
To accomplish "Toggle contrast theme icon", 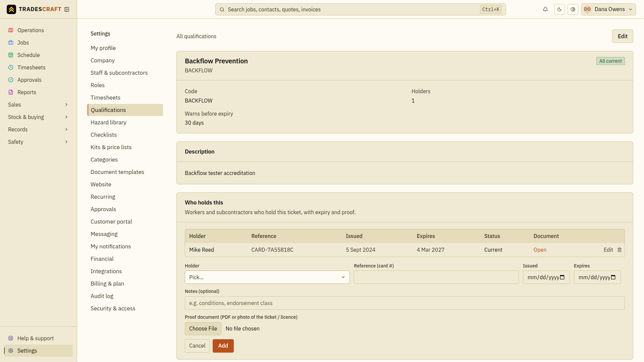I will coord(573,9).
